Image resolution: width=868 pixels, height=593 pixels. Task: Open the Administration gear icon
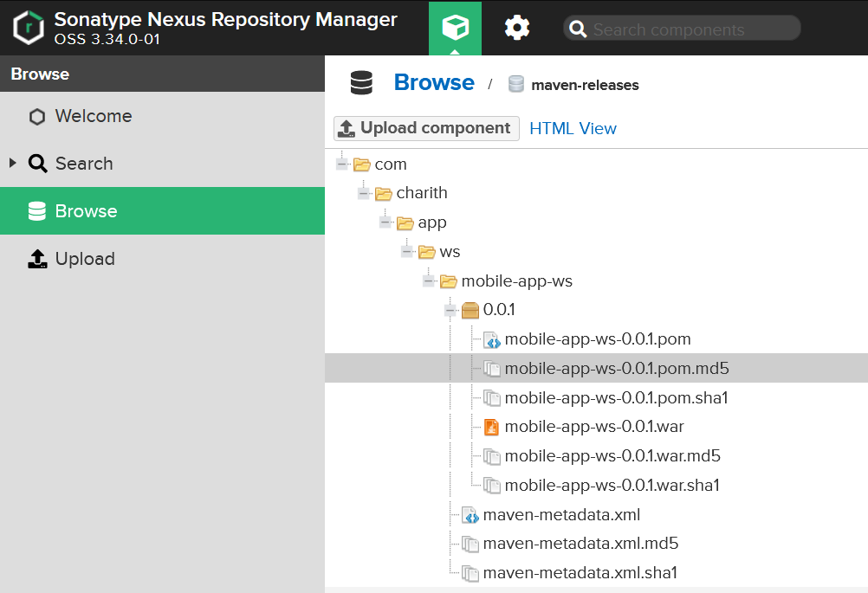click(517, 28)
